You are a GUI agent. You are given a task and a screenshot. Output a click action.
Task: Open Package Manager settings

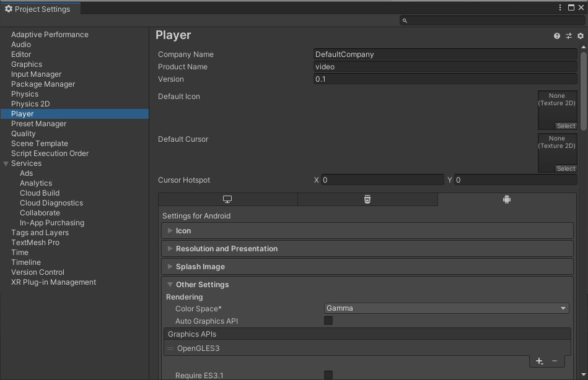(x=43, y=84)
